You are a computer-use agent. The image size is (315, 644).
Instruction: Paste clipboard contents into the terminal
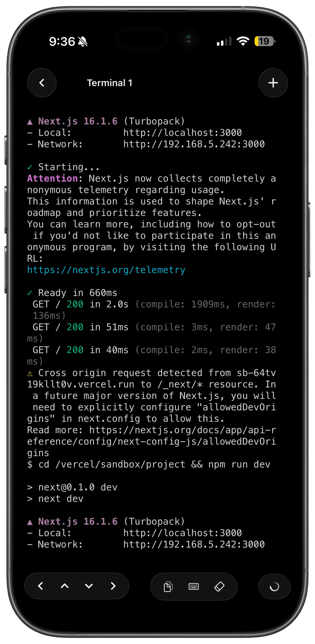(x=168, y=587)
